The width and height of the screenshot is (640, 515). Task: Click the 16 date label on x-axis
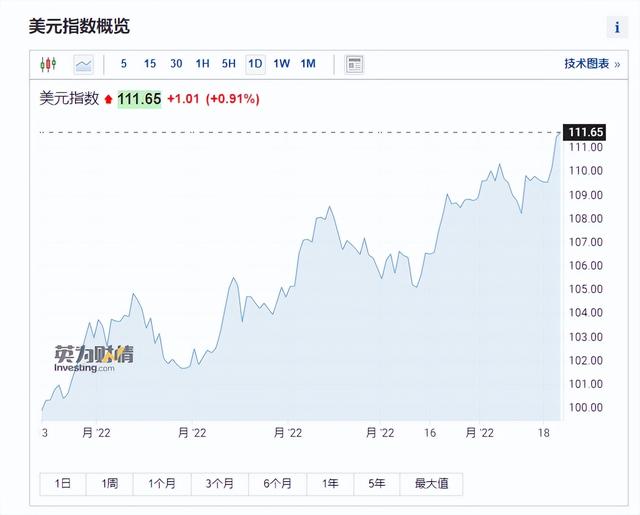coord(430,433)
